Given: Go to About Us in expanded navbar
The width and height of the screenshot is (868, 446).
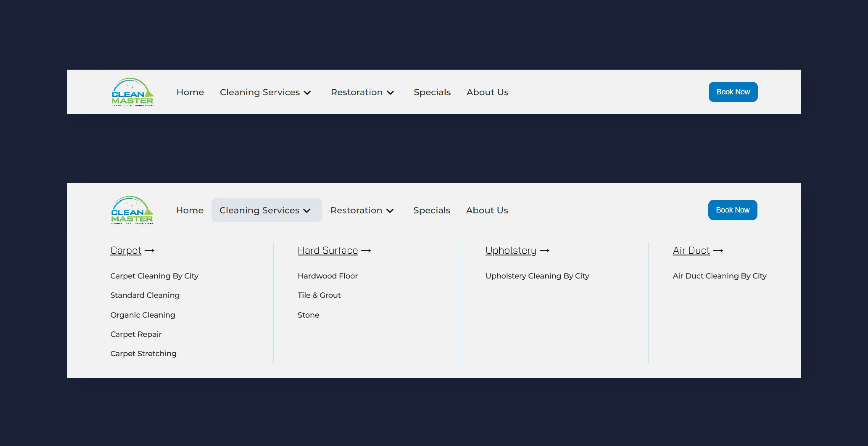Looking at the screenshot, I should (x=486, y=210).
